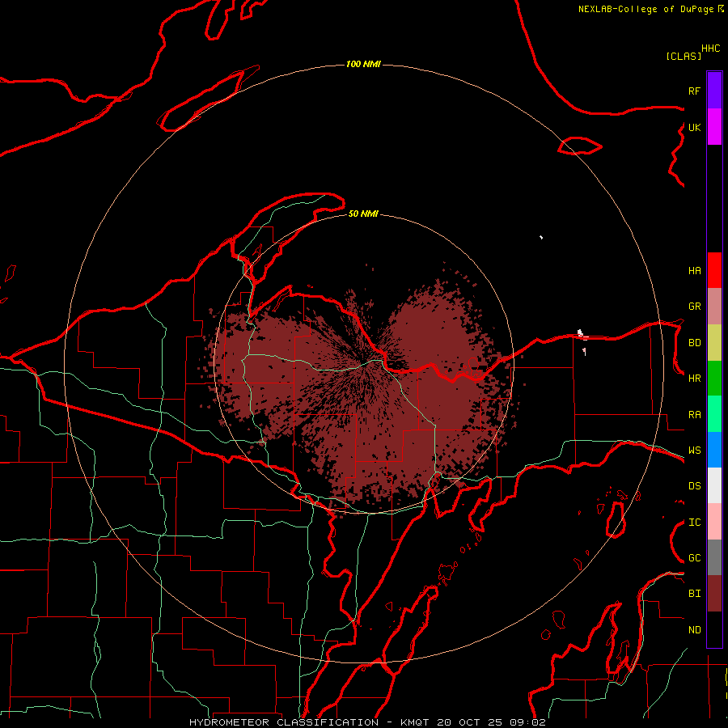The image size is (728, 728).
Task: Select the BD yellow legend swatch
Action: (x=714, y=343)
